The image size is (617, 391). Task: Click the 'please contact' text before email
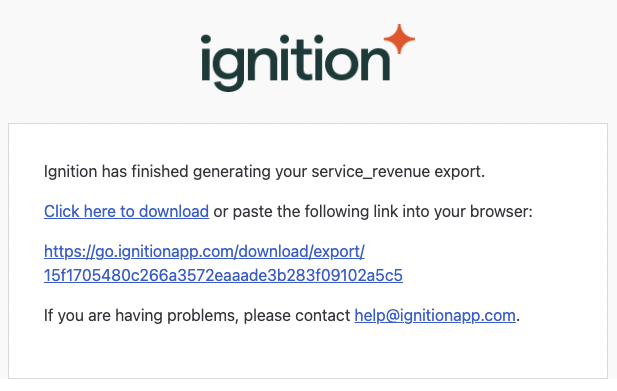297,316
